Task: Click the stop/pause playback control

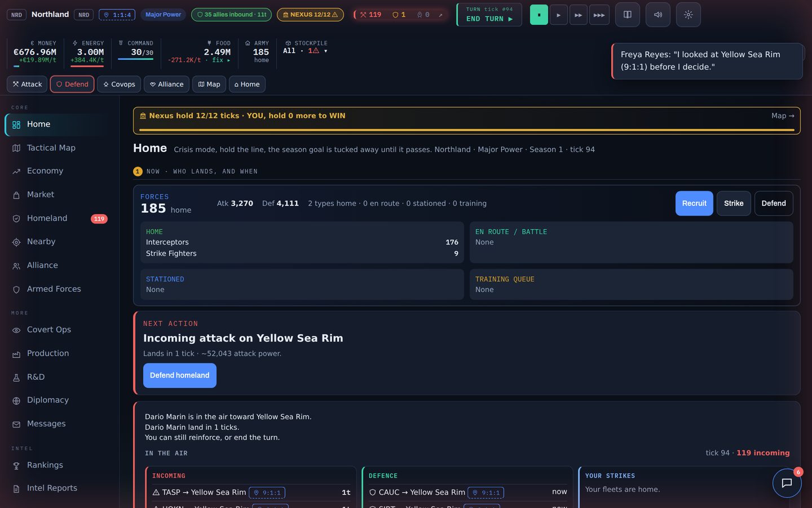Action: (539, 15)
